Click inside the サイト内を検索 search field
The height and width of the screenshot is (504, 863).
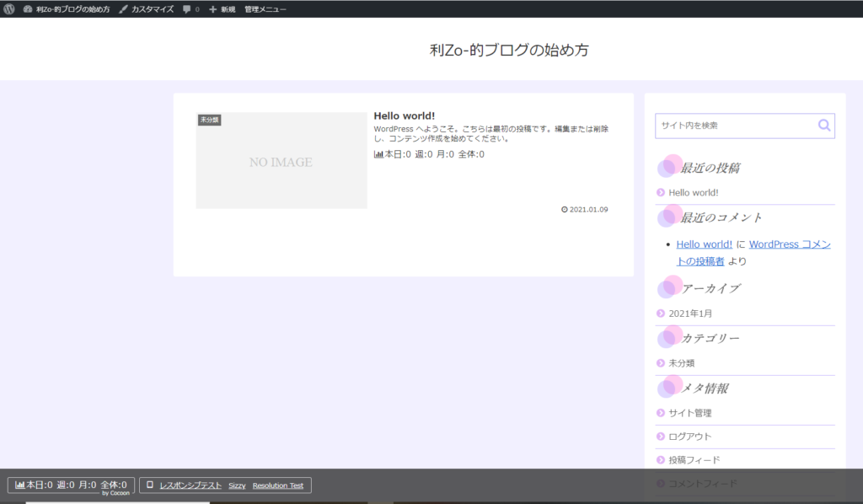[x=733, y=126]
